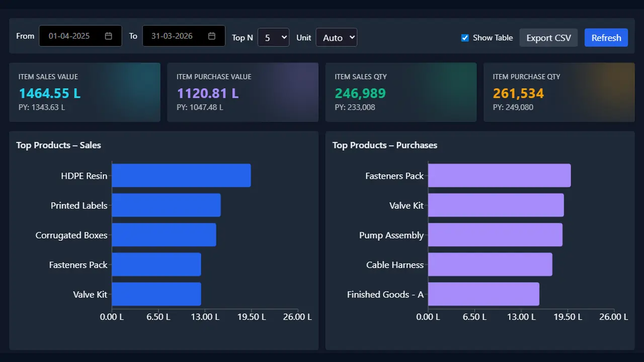Open the Item Purchase Value card

tap(243, 93)
